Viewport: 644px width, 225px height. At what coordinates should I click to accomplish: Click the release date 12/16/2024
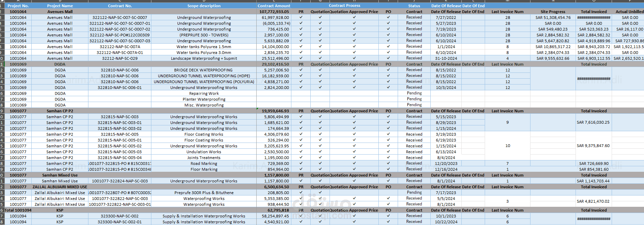(x=446, y=169)
